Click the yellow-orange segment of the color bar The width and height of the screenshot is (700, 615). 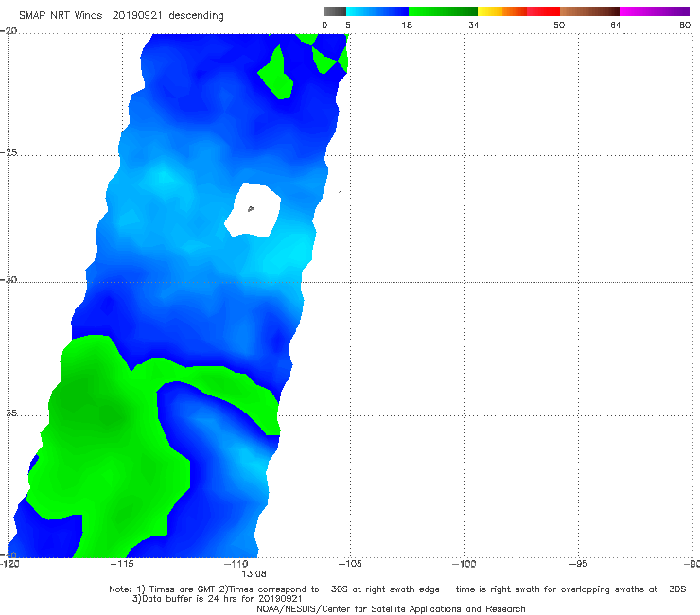502,11
